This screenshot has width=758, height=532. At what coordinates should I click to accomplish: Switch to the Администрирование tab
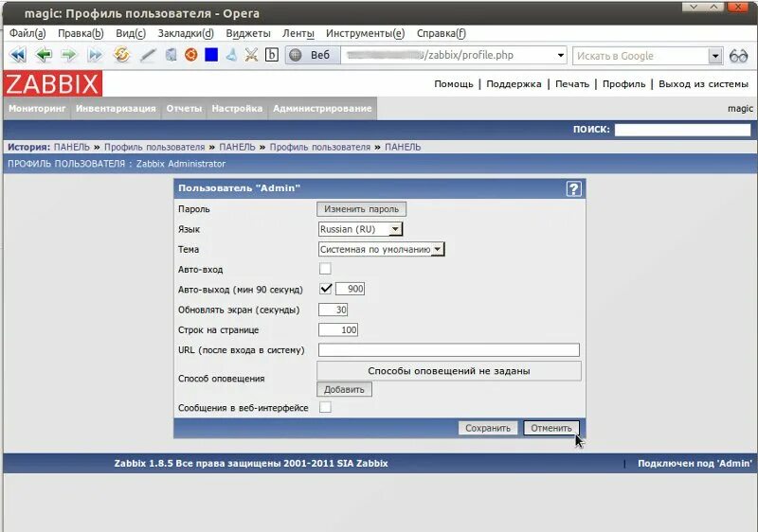coord(322,109)
